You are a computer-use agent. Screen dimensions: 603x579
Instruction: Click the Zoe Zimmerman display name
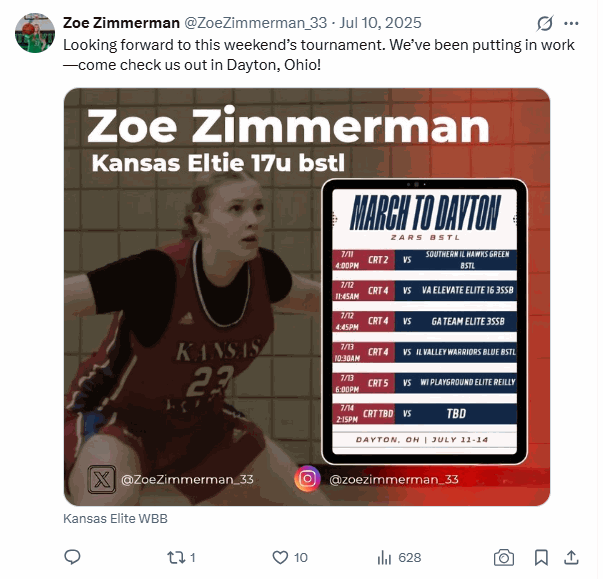pyautogui.click(x=122, y=23)
